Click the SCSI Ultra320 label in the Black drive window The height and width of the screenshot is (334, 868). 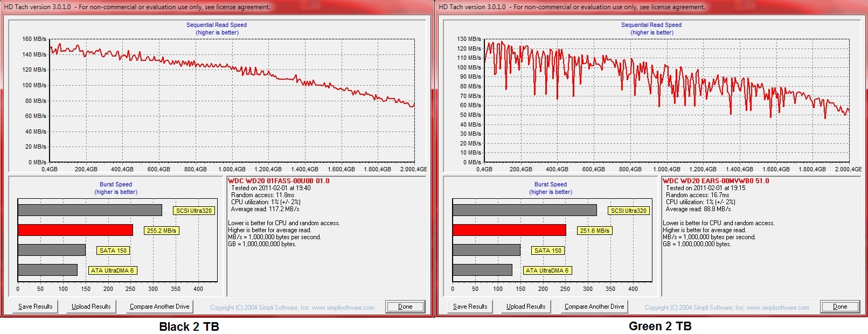[x=194, y=211]
